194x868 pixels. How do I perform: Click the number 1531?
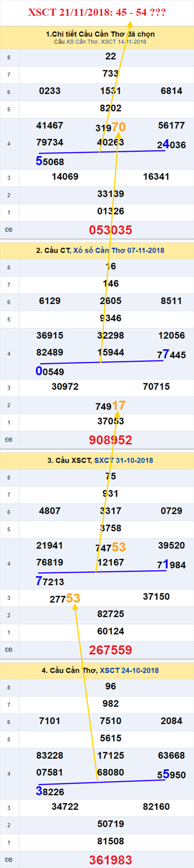(111, 91)
